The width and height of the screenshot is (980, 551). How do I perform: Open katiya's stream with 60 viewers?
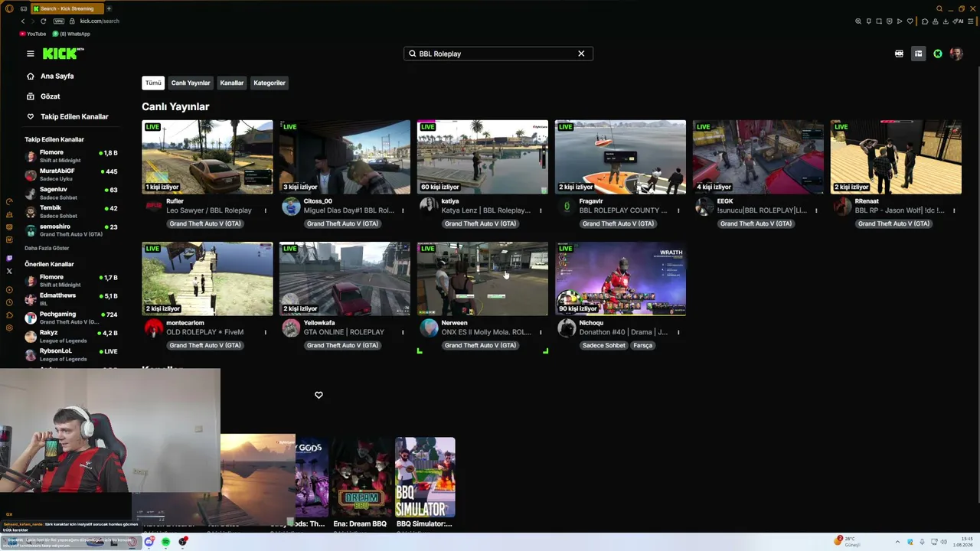pos(482,157)
